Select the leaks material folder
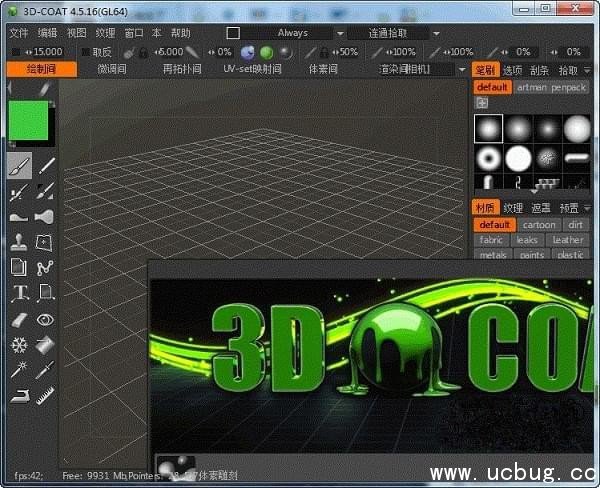This screenshot has height=488, width=600. coord(527,240)
